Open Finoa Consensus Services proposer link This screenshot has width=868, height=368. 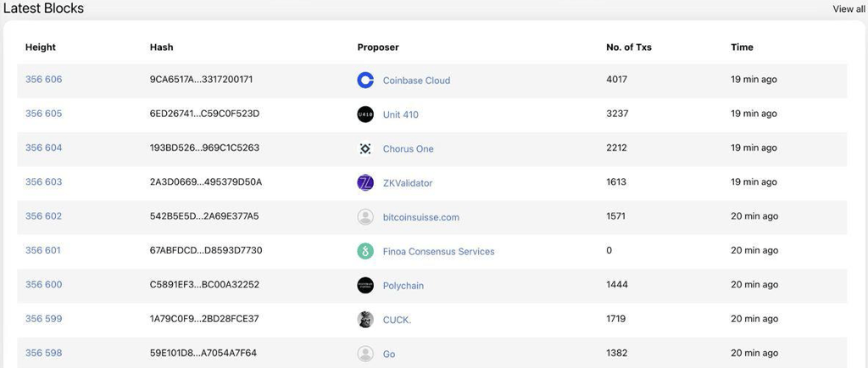point(438,251)
